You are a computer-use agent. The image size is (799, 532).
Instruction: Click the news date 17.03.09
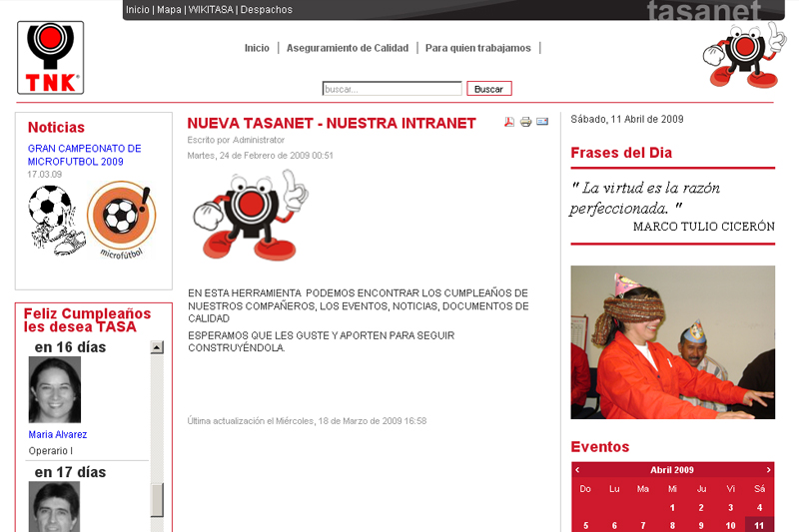pyautogui.click(x=44, y=174)
